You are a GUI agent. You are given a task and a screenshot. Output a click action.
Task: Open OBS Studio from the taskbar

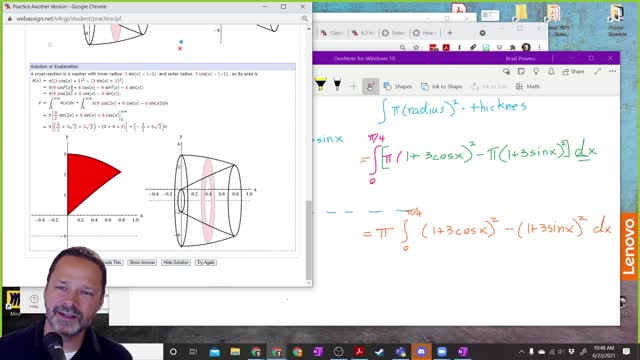coord(338,351)
